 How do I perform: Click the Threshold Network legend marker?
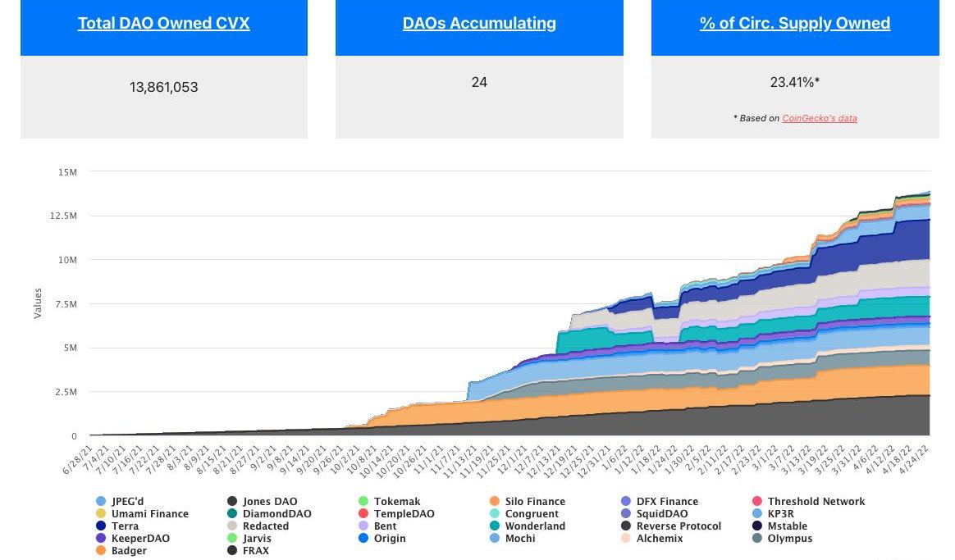coord(757,502)
